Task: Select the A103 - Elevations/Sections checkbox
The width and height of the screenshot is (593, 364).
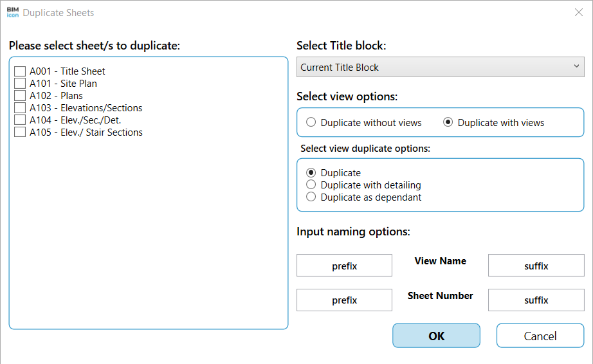Action: (20, 108)
